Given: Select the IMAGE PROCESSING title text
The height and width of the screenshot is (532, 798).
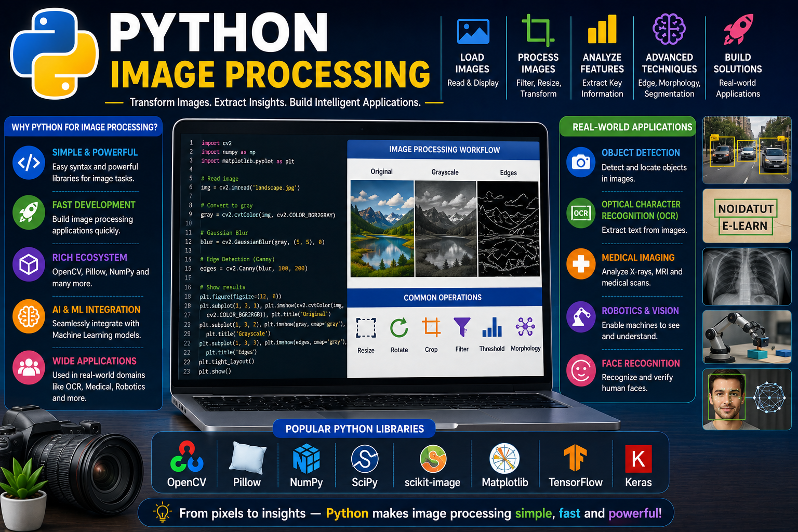Looking at the screenshot, I should point(270,74).
